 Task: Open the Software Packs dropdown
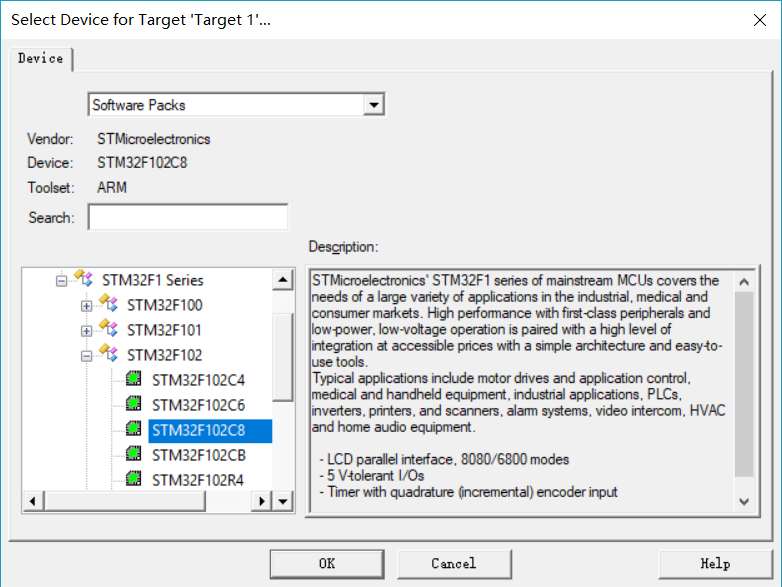tap(374, 105)
